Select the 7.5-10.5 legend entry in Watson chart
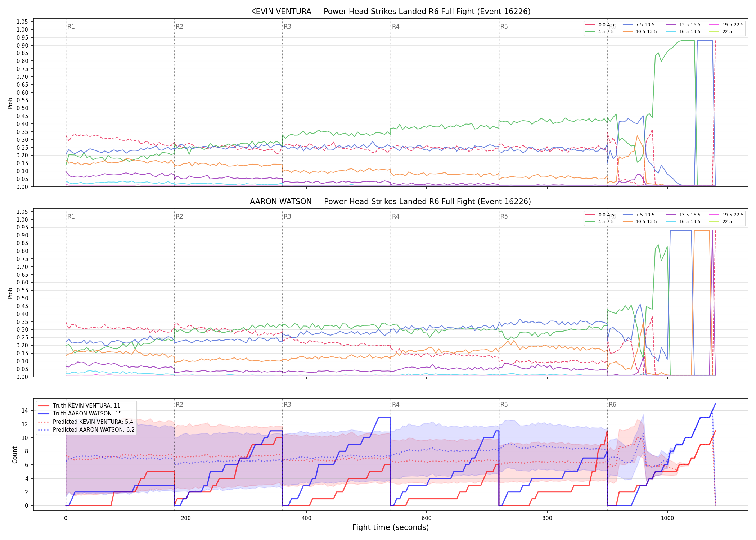Viewport: 756px width, 540px height. [x=639, y=215]
